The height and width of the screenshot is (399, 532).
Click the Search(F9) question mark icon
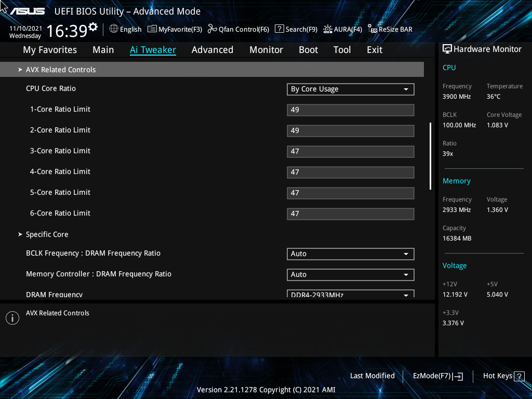[279, 29]
